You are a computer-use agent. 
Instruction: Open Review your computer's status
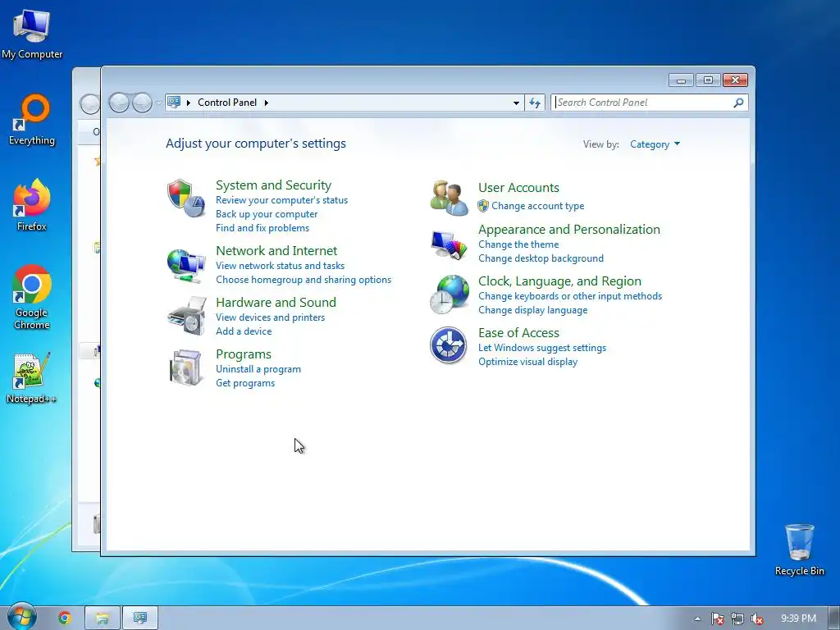click(x=282, y=200)
